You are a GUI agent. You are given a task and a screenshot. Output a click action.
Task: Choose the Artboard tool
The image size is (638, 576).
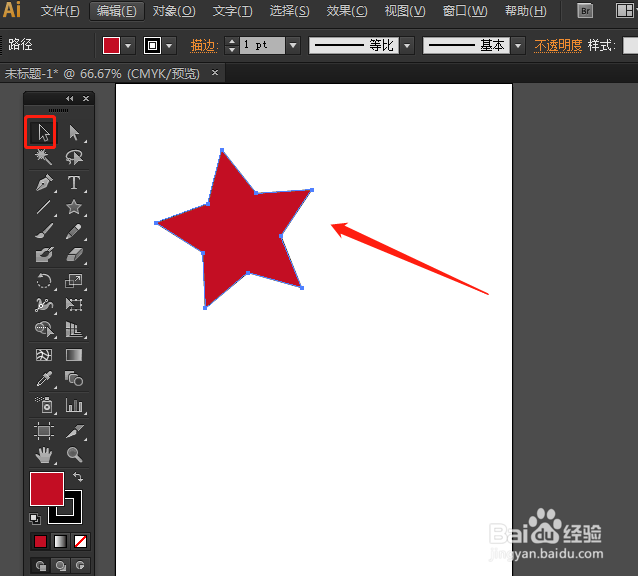tap(44, 431)
